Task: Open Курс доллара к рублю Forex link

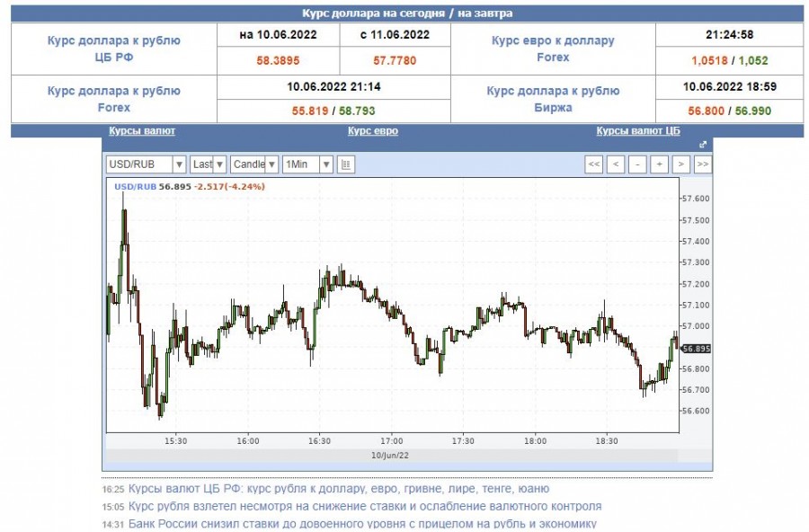Action: (x=114, y=99)
